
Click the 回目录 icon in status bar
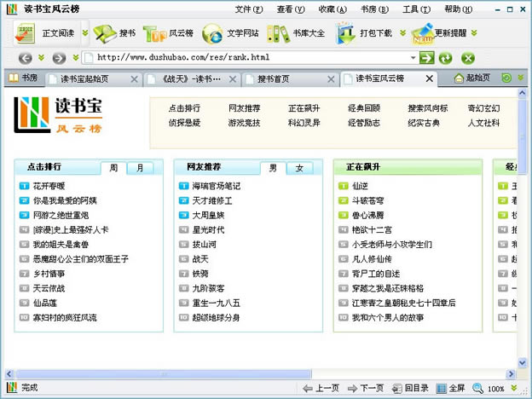397,388
